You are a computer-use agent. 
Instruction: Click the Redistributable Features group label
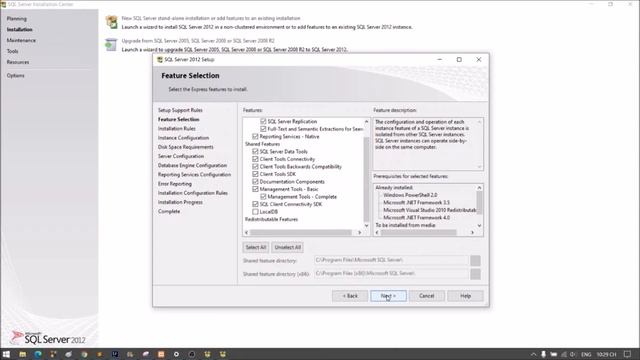tap(271, 220)
